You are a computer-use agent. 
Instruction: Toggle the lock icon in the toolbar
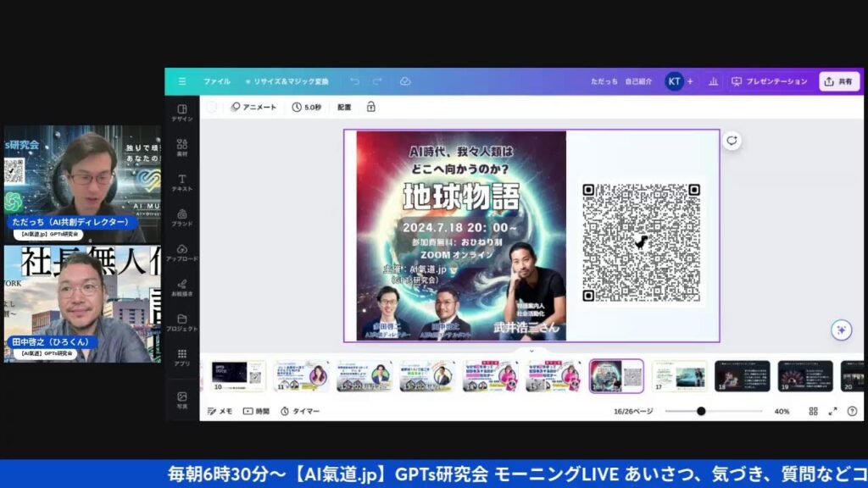[x=370, y=108]
